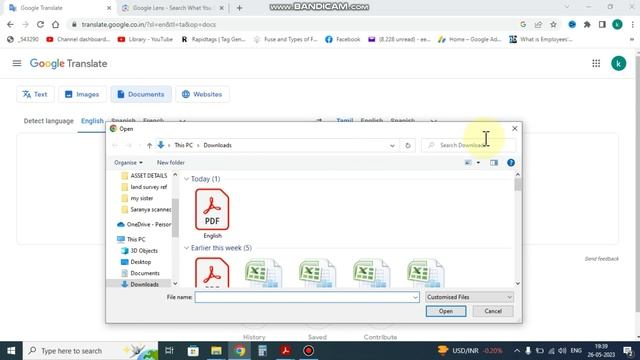Image resolution: width=640 pixels, height=360 pixels.
Task: Open the Google apps grid
Action: pos(596,63)
